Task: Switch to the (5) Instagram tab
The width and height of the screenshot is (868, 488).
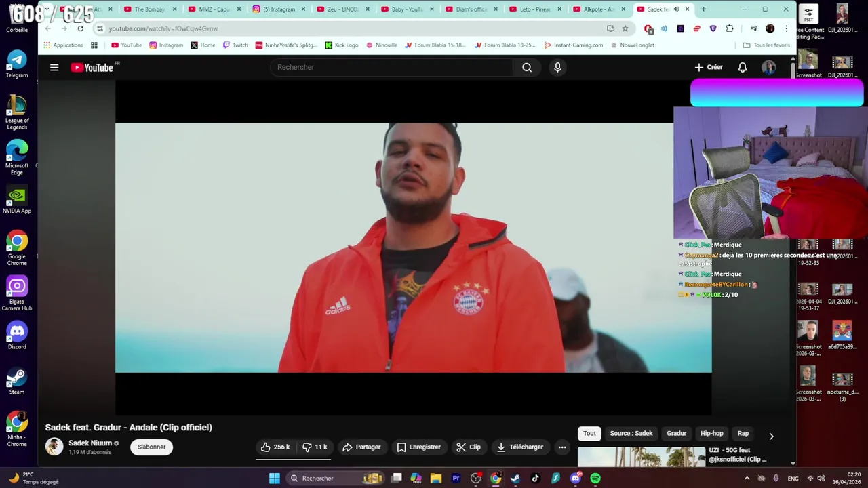Action: click(x=279, y=9)
